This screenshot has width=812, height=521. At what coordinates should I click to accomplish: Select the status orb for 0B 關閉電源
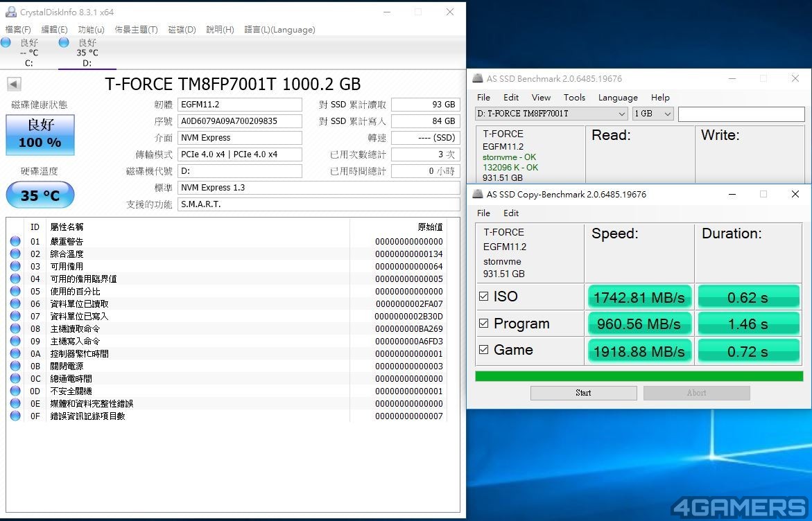pyautogui.click(x=15, y=366)
